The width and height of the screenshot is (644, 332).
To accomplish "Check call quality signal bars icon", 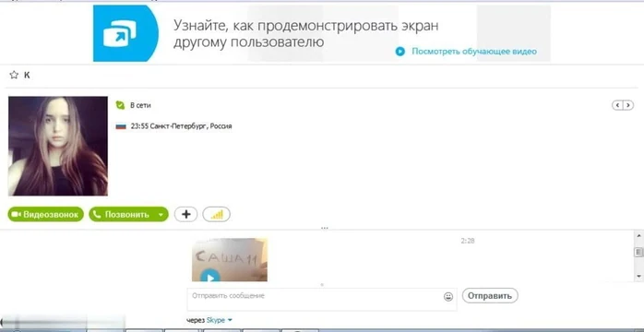I will click(x=217, y=214).
